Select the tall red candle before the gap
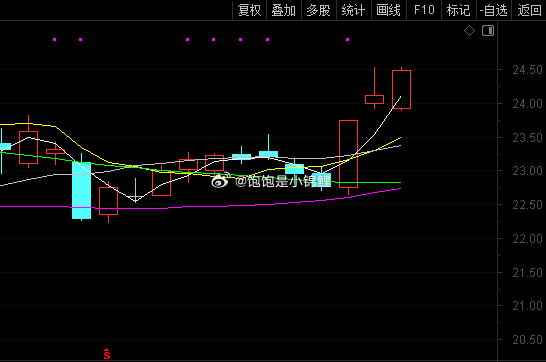Image resolution: width=546 pixels, height=362 pixels. coord(348,154)
